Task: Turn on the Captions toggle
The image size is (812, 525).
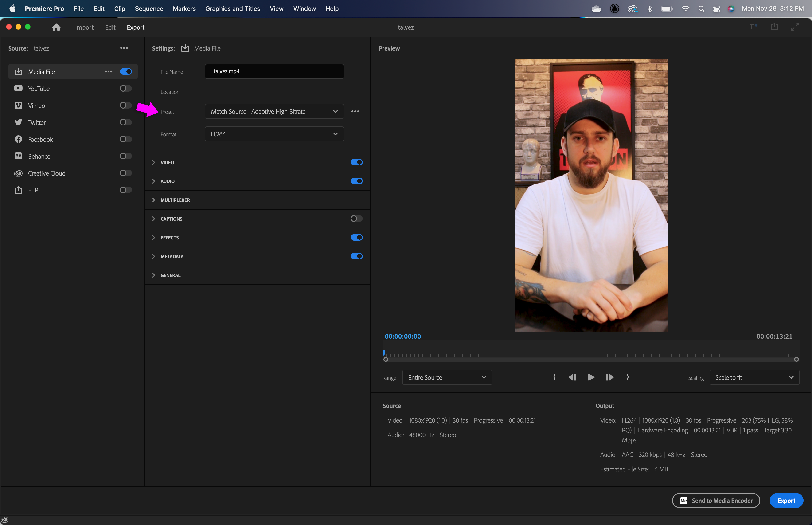Action: (356, 219)
